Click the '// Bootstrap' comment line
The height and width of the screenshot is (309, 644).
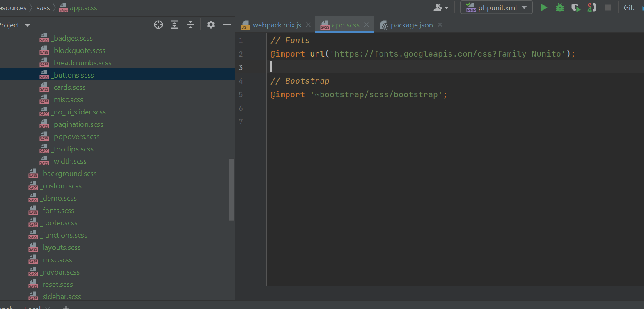point(300,81)
